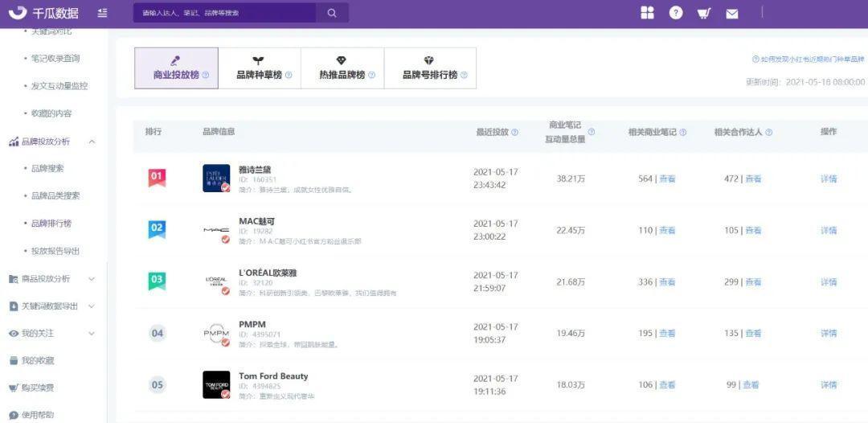Click rank 04 badge for PMPM

[x=158, y=333]
